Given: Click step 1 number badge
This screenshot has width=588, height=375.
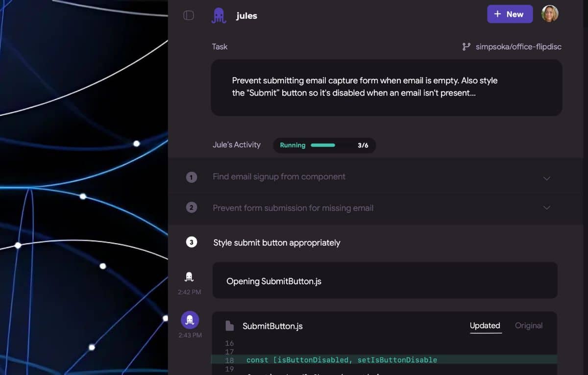Looking at the screenshot, I should pos(192,177).
